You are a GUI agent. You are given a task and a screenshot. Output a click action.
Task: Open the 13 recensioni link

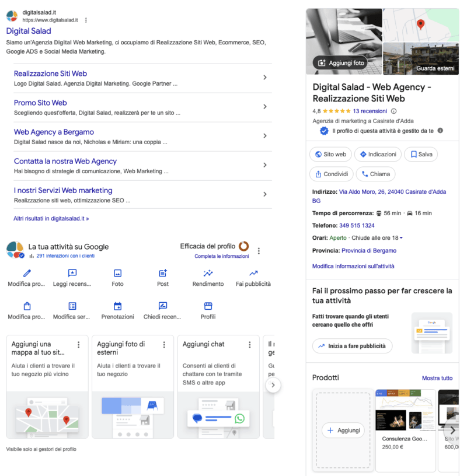pyautogui.click(x=370, y=111)
